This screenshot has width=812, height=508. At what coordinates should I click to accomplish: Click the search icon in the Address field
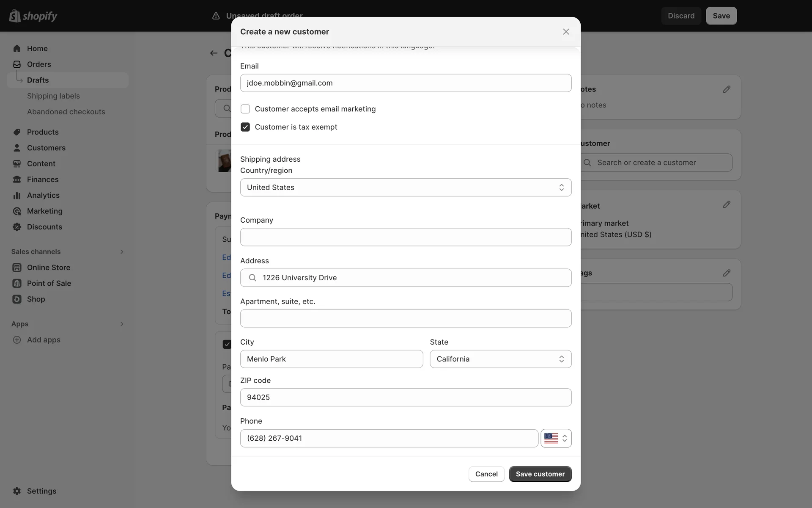pos(252,278)
